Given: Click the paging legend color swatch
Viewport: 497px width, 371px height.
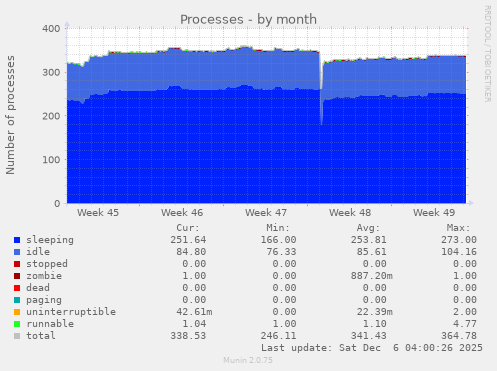Looking at the screenshot, I should (x=17, y=300).
